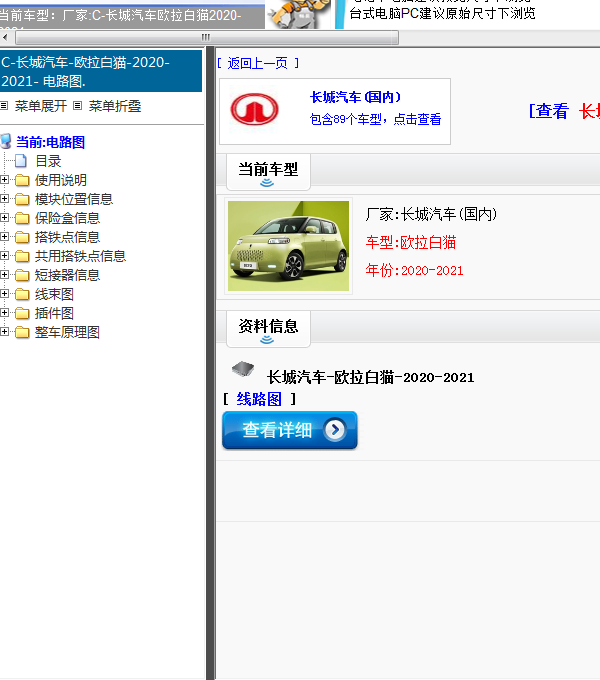
Task: Open the 目录 tree item
Action: click(48, 161)
